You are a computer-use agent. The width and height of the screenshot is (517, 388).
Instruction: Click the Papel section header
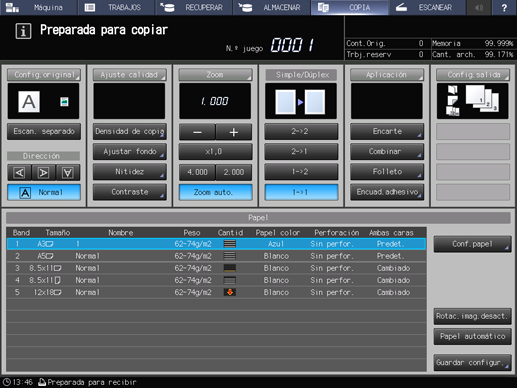click(258, 218)
